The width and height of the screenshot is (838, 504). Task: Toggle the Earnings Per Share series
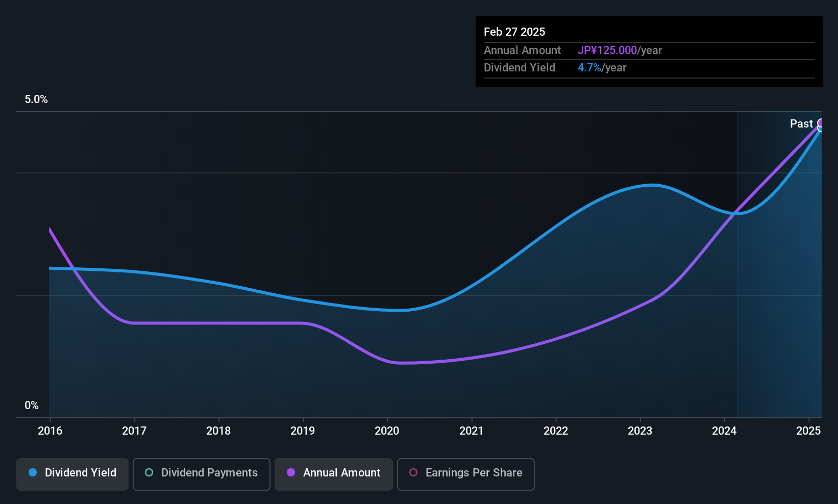[x=466, y=474]
